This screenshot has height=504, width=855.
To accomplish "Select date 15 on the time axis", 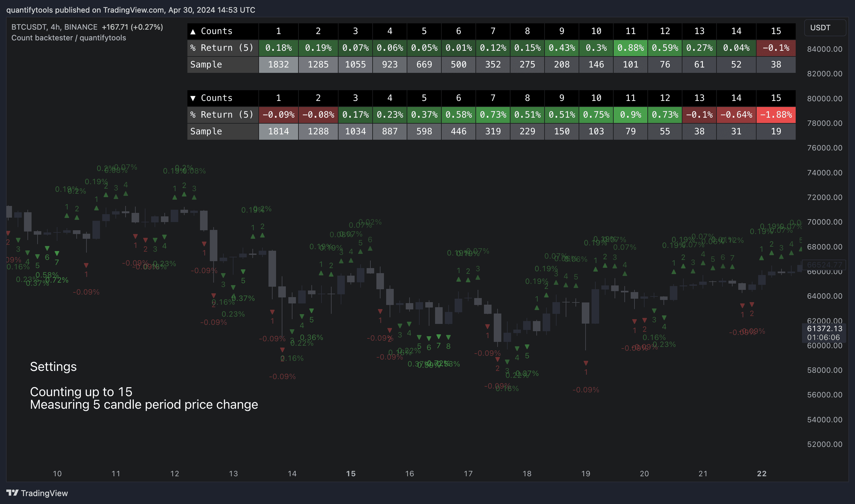I will click(x=351, y=473).
